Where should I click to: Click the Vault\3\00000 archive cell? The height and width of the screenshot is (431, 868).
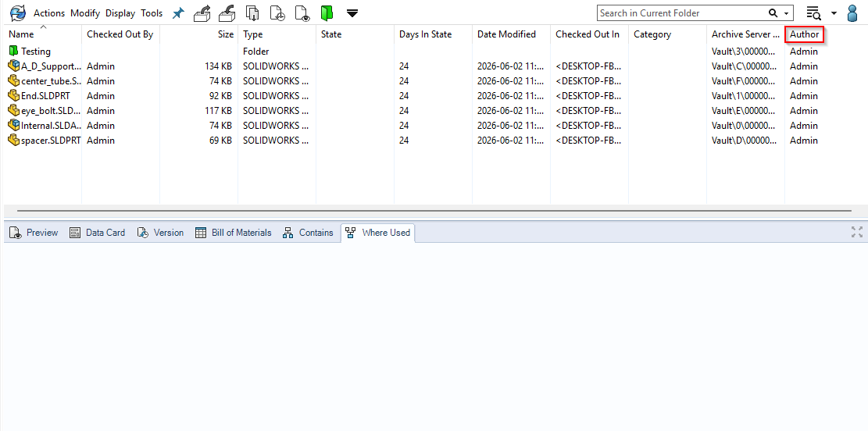point(745,52)
